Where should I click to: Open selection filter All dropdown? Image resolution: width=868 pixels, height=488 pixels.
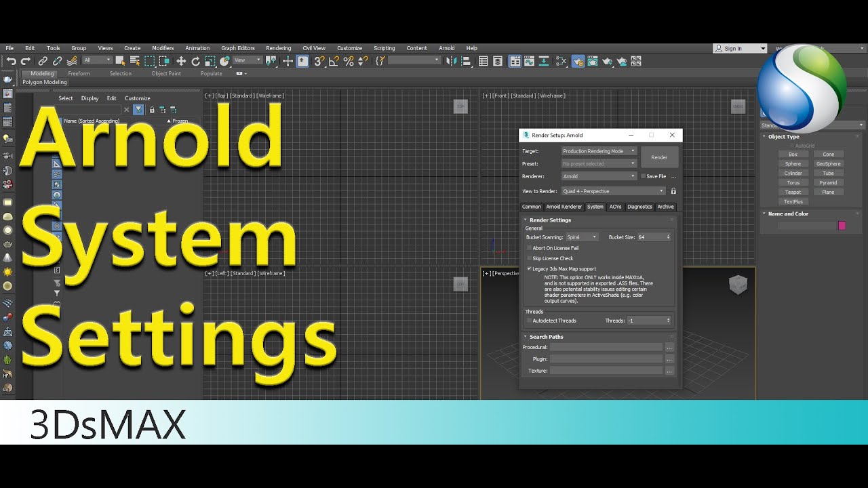point(98,60)
